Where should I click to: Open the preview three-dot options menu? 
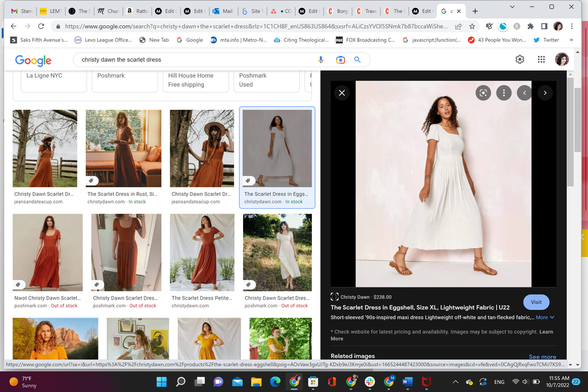(504, 92)
